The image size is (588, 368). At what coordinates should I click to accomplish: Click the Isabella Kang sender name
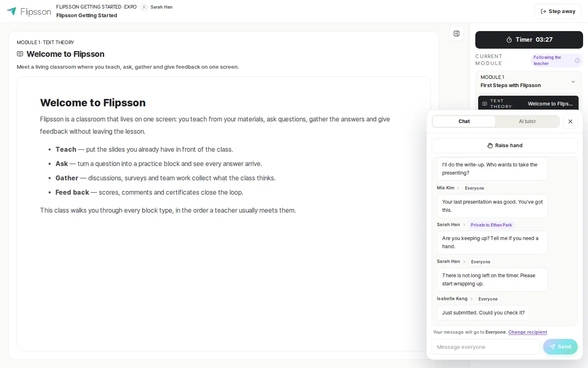(452, 298)
